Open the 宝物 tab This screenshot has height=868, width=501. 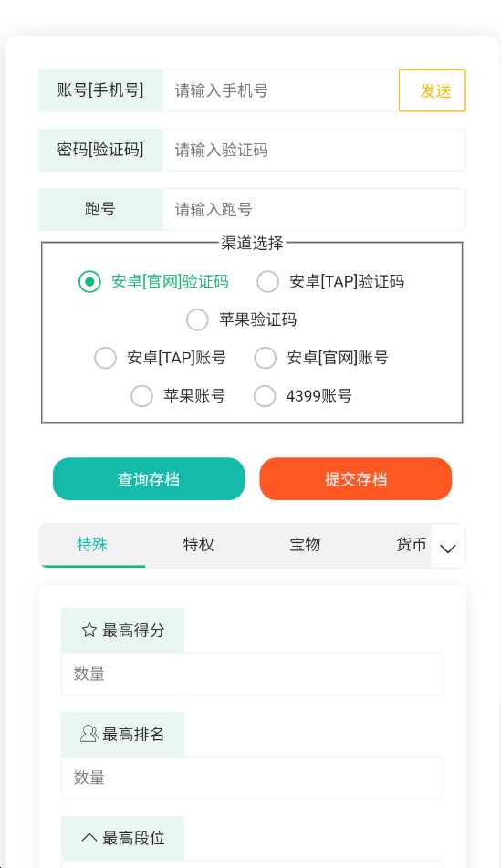pos(305,545)
